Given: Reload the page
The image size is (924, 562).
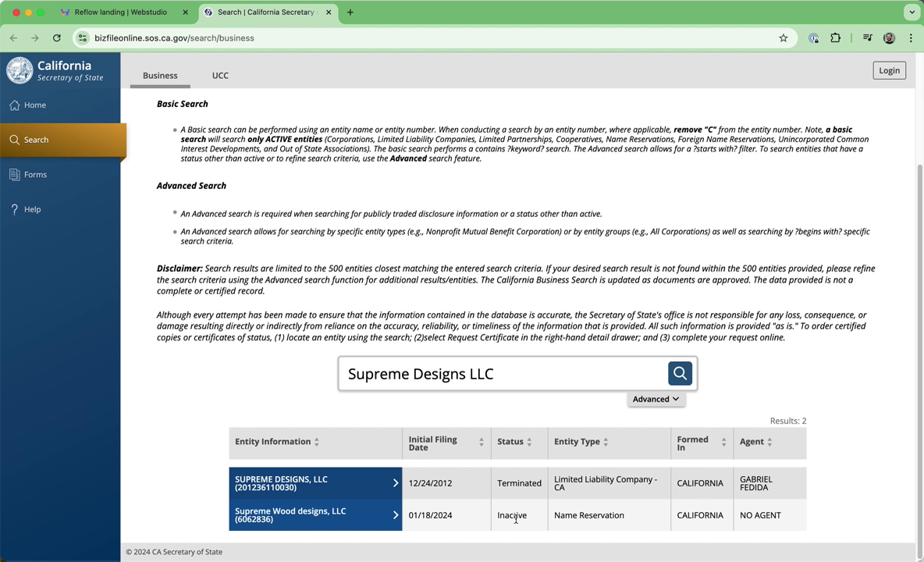Looking at the screenshot, I should click(x=56, y=37).
